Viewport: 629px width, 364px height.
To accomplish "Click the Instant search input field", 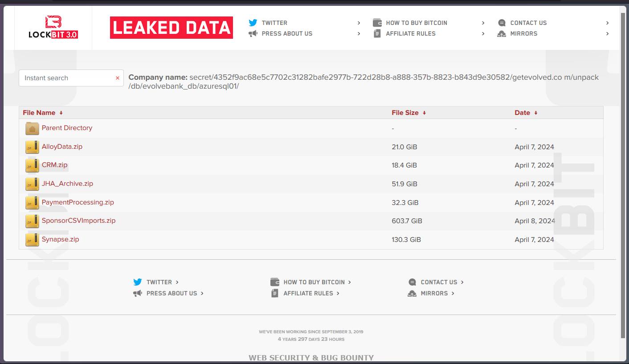I will [67, 78].
